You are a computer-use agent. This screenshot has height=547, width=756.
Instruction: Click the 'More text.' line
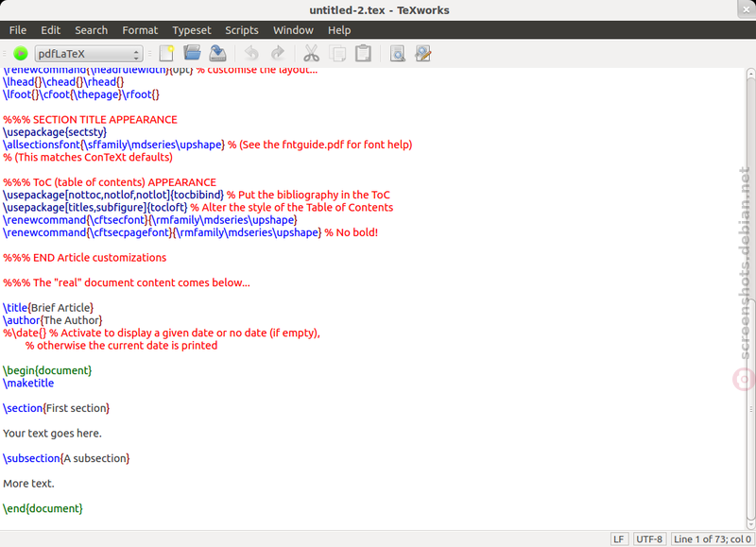[28, 484]
